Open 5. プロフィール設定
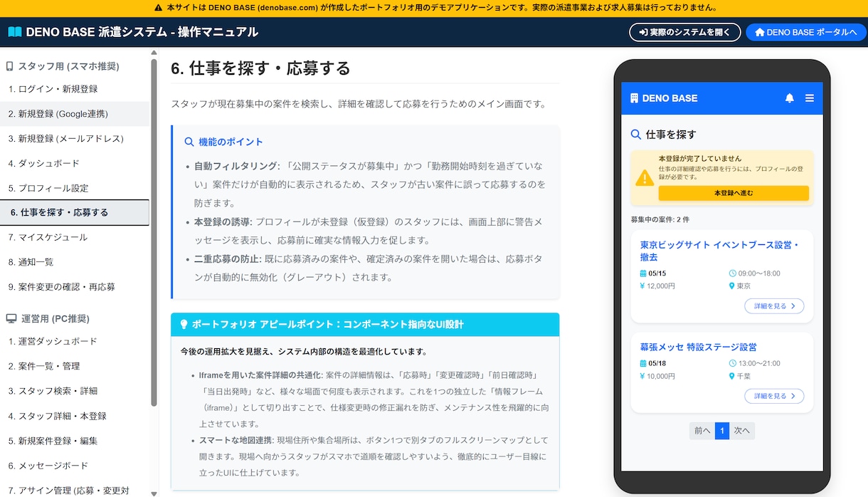Viewport: 868px width, 497px height. click(75, 188)
